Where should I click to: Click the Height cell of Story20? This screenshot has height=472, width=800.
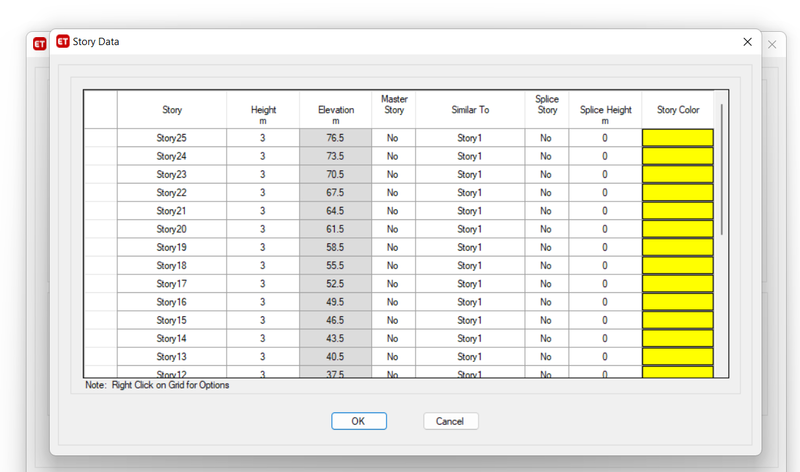pos(263,229)
